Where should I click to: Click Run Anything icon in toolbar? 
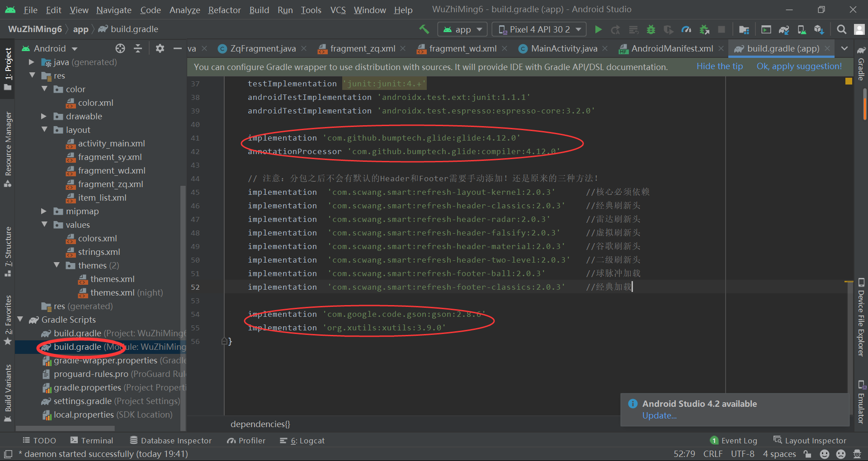coord(766,29)
